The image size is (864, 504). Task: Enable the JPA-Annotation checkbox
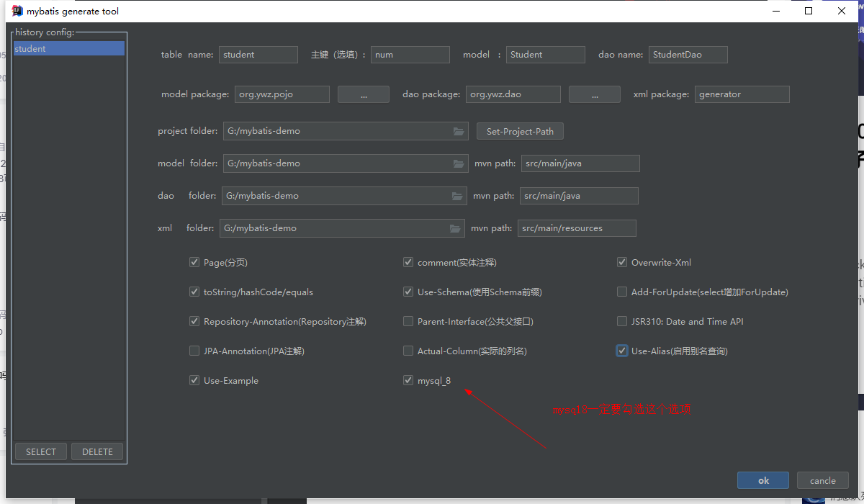coord(194,351)
